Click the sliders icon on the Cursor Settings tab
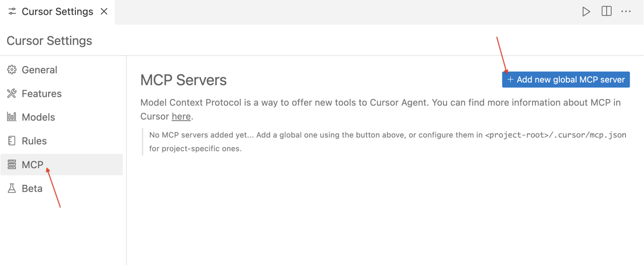The image size is (644, 265). (x=12, y=11)
